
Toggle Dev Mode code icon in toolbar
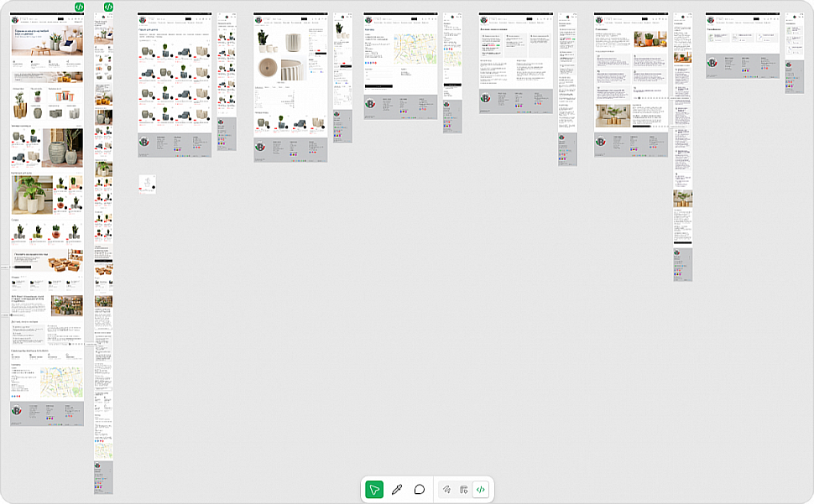481,489
